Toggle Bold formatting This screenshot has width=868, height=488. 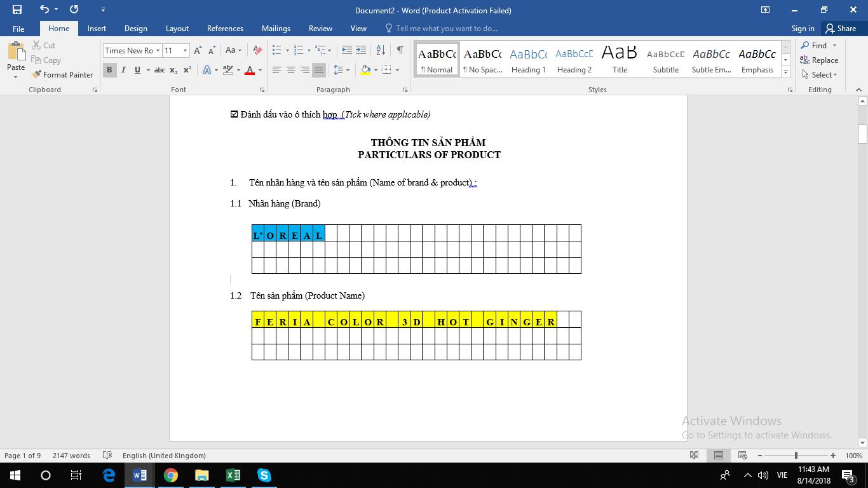click(109, 70)
